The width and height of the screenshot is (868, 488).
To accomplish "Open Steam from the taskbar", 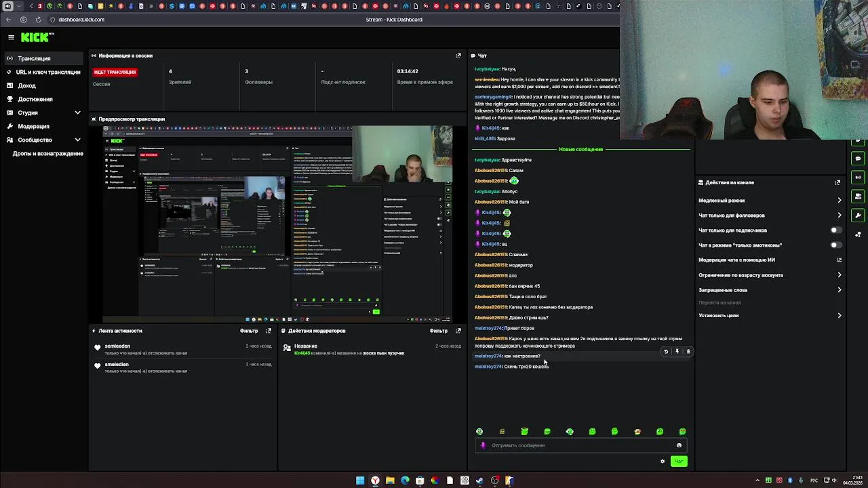I will click(x=479, y=481).
